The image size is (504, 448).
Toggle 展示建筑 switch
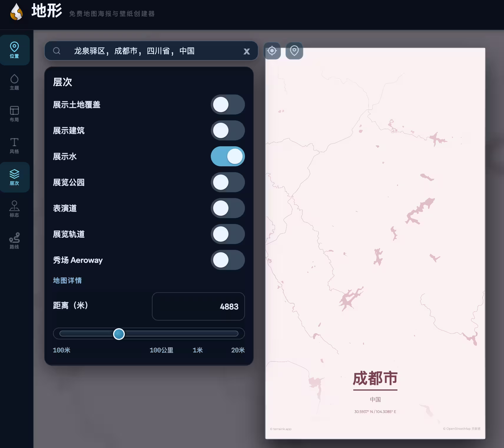point(228,130)
